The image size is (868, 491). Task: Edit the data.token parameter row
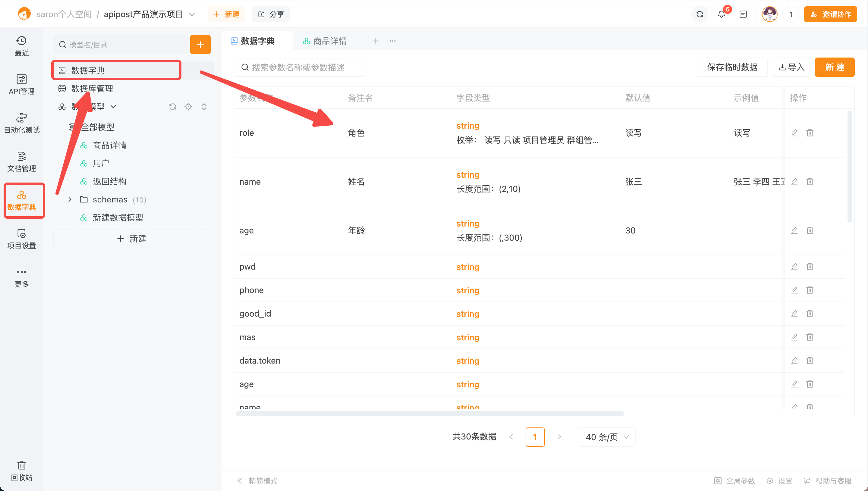coord(794,361)
